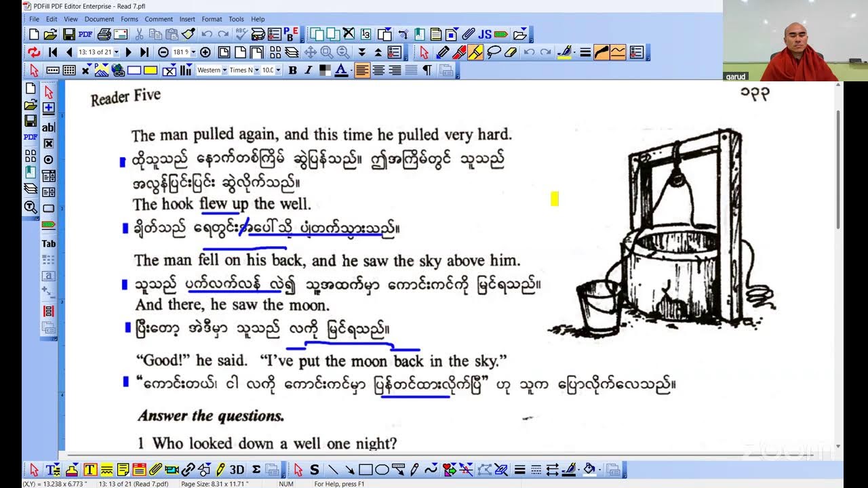Viewport: 868px width, 488px height.
Task: Click the ab text field tool in sidebar
Action: click(49, 127)
